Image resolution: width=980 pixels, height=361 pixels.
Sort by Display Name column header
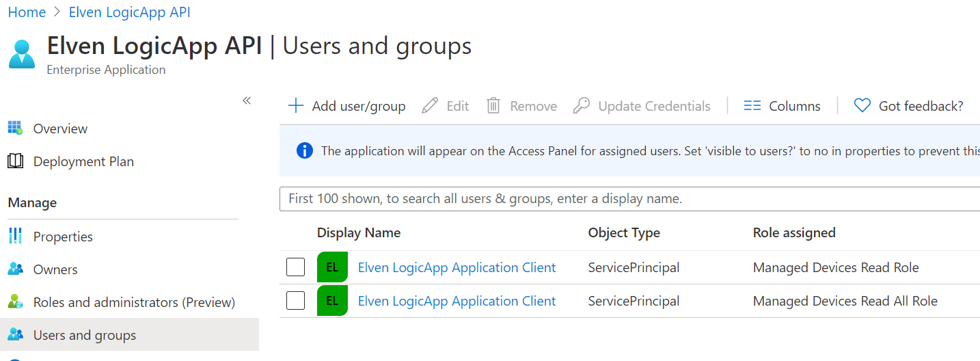tap(359, 232)
